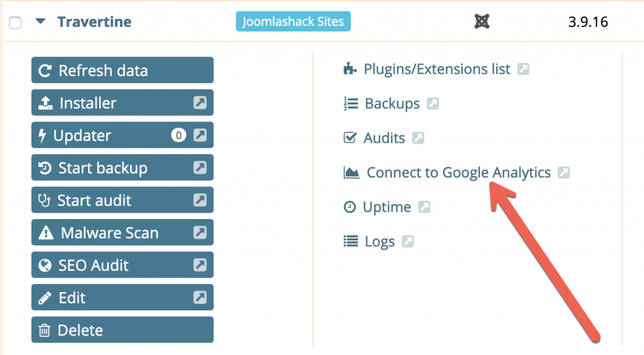Click the Start backup button

(123, 167)
